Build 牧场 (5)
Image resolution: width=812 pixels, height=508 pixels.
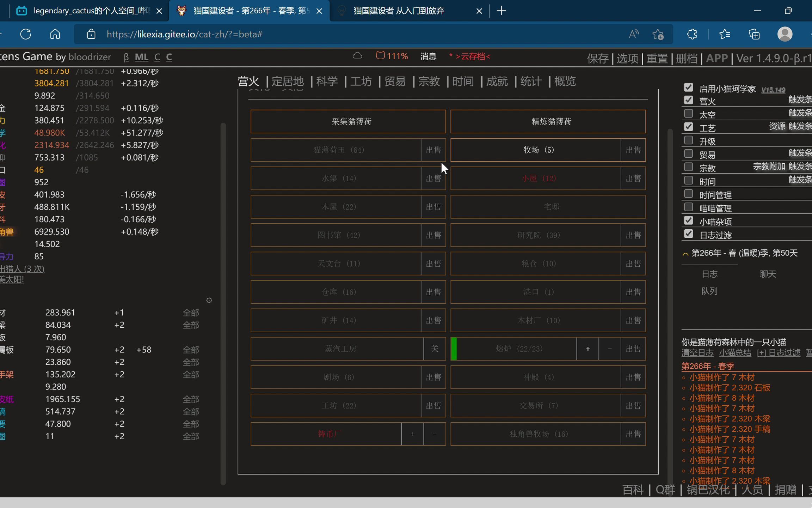(536, 150)
